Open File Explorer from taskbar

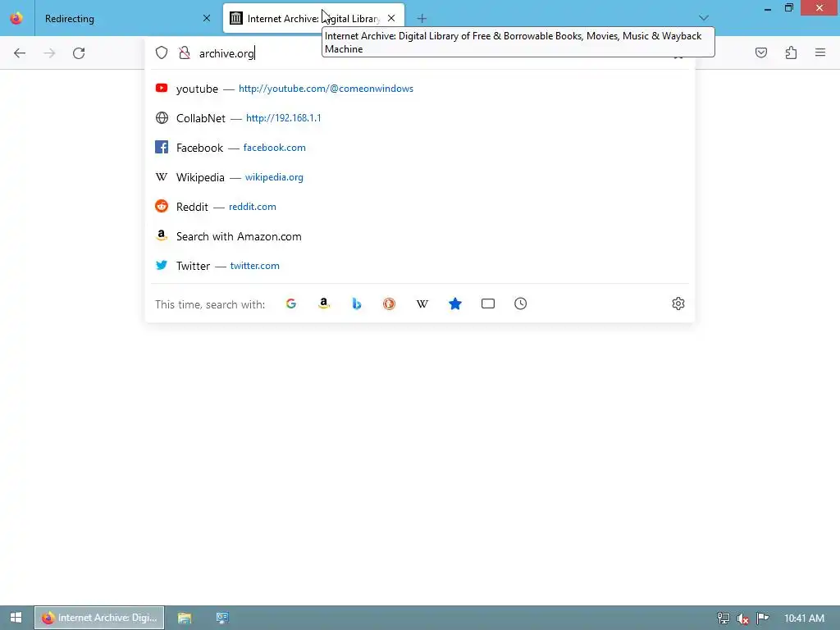[x=185, y=618]
